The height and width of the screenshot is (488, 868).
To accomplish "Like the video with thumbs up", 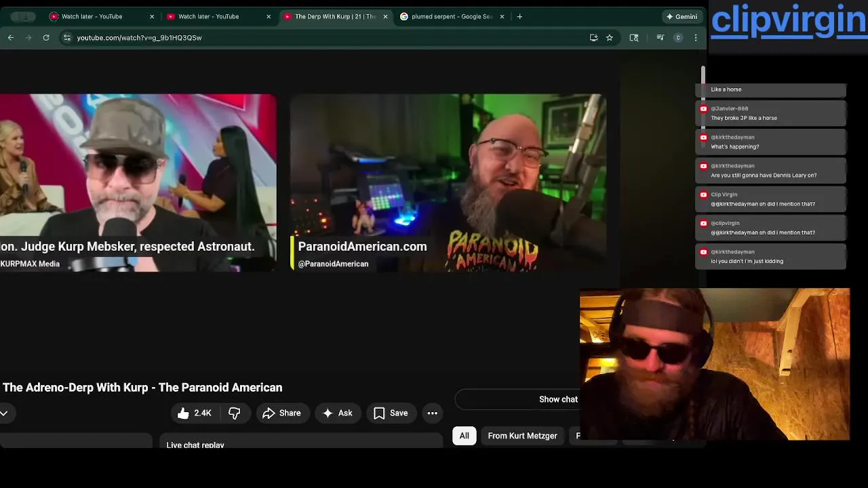I will tap(195, 413).
